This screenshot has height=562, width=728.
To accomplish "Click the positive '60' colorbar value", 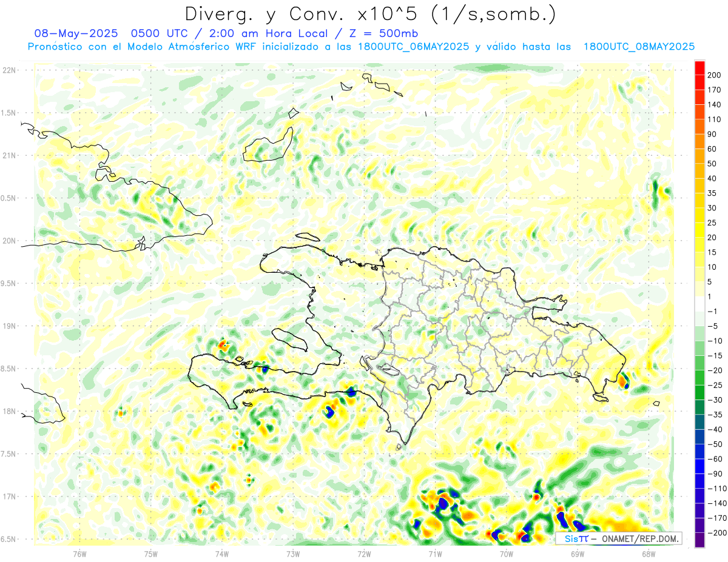I will pos(713,149).
